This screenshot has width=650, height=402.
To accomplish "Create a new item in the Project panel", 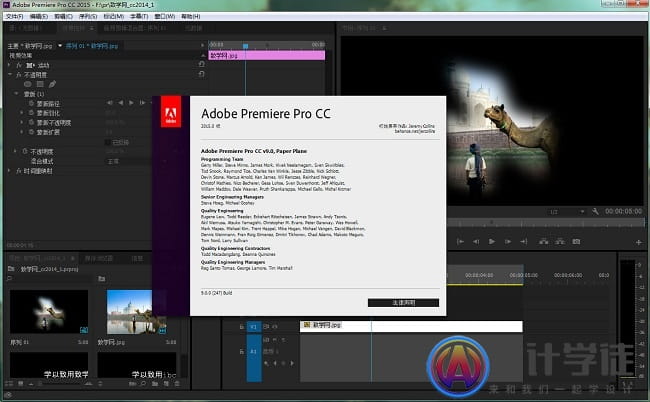I will 166,384.
